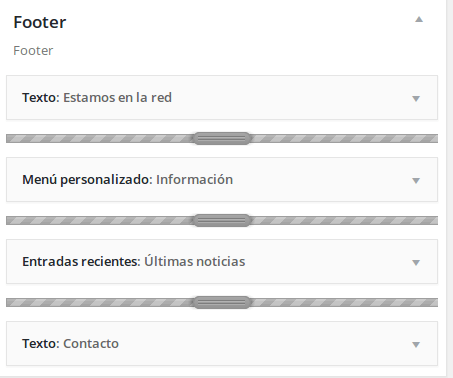Screen dimensions: 453x378
Task: Select the Contacto title text
Action: click(91, 344)
